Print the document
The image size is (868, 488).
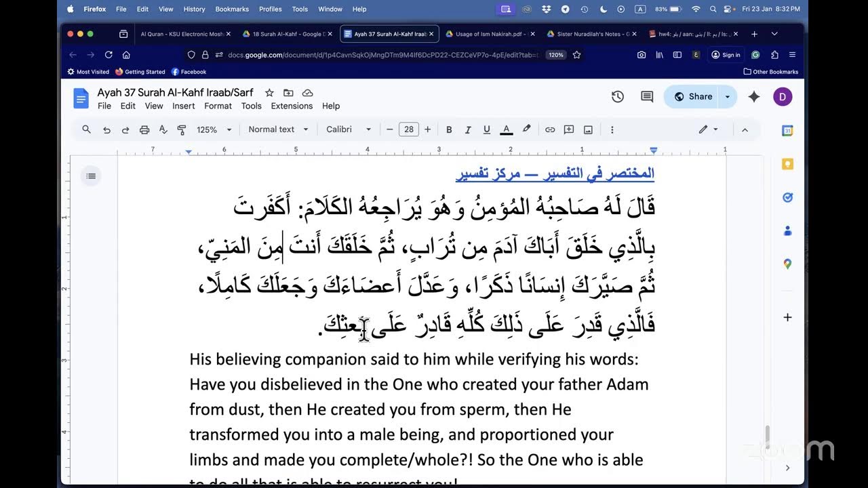click(144, 129)
